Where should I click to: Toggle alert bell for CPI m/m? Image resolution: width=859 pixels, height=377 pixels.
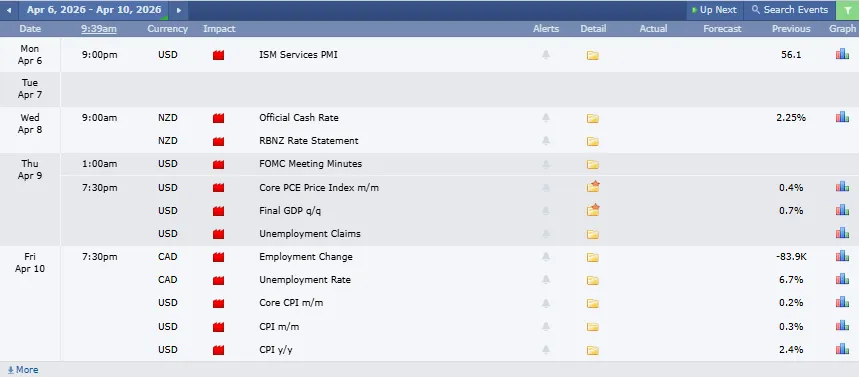(x=546, y=327)
